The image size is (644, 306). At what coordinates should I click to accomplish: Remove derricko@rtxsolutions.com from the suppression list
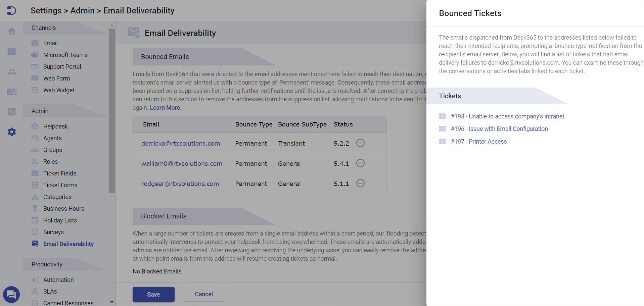coord(360,143)
